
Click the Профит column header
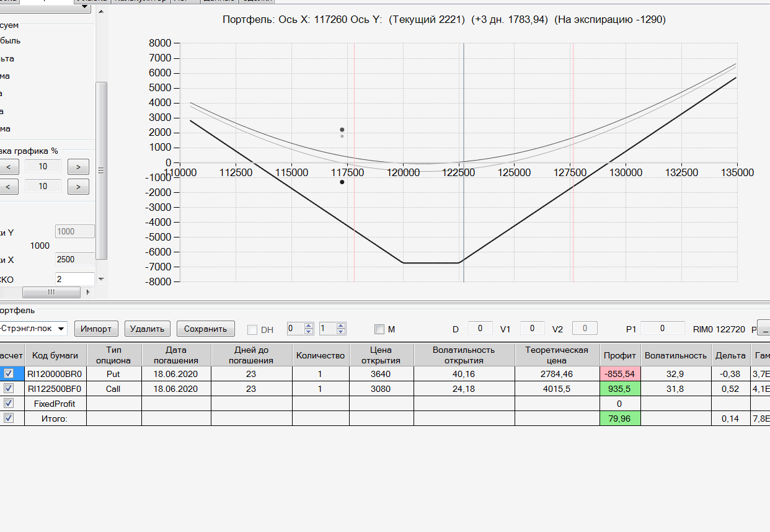tap(620, 355)
